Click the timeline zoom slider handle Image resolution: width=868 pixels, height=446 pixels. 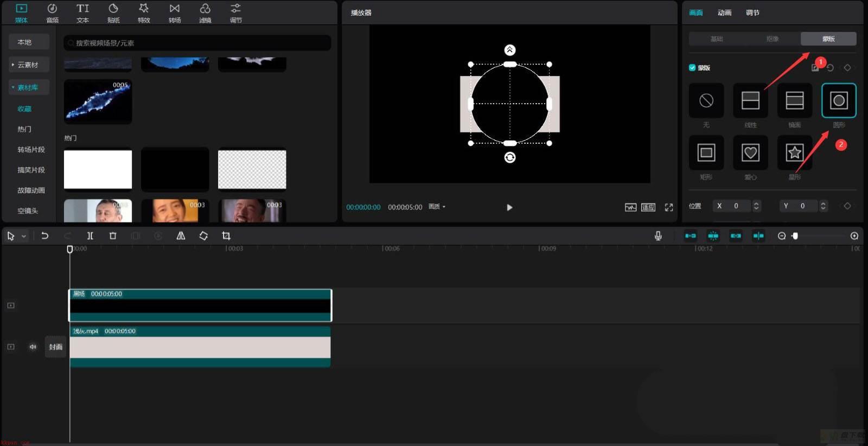(x=795, y=236)
